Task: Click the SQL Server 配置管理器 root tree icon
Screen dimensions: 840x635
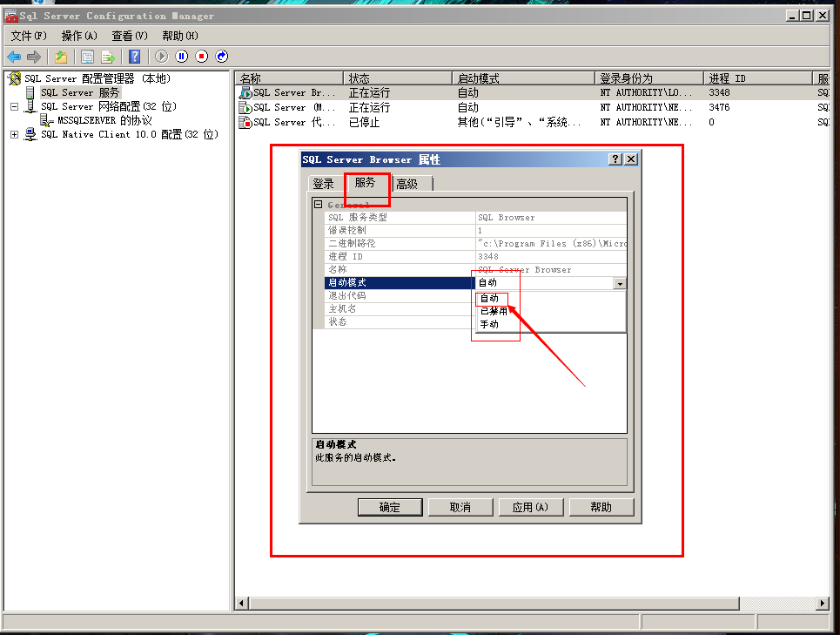Action: click(x=15, y=78)
